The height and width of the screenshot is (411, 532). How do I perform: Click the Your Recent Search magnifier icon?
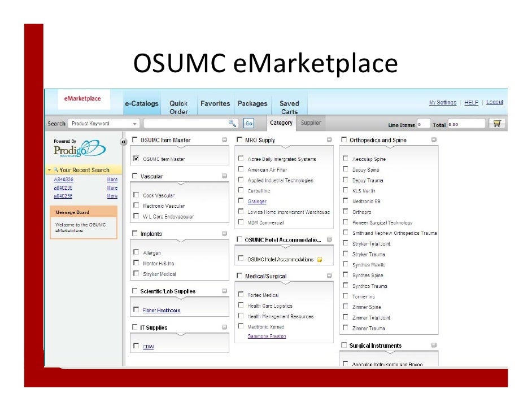pyautogui.click(x=56, y=169)
